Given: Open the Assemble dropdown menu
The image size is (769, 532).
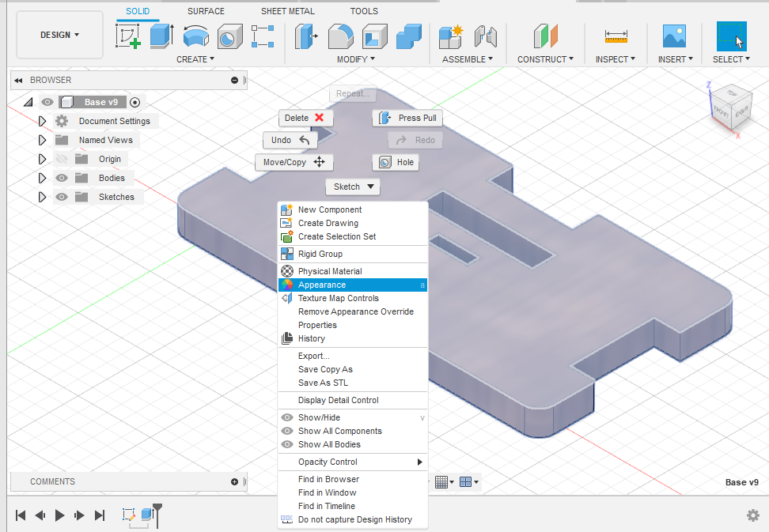Looking at the screenshot, I should click(x=468, y=59).
